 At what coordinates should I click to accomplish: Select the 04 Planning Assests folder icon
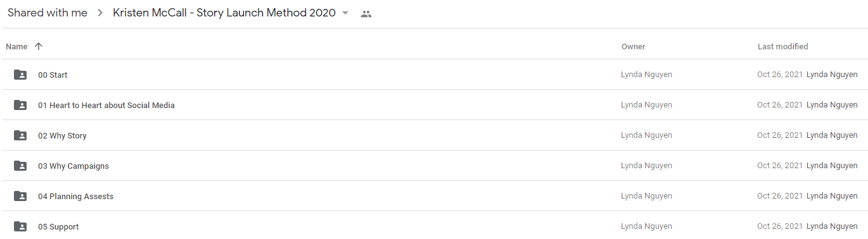tap(20, 196)
